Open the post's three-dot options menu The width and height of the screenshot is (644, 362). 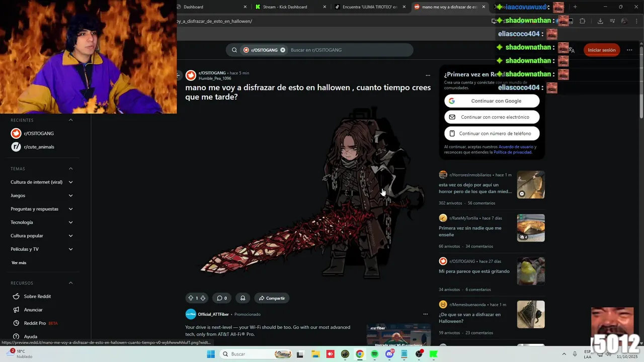click(428, 75)
